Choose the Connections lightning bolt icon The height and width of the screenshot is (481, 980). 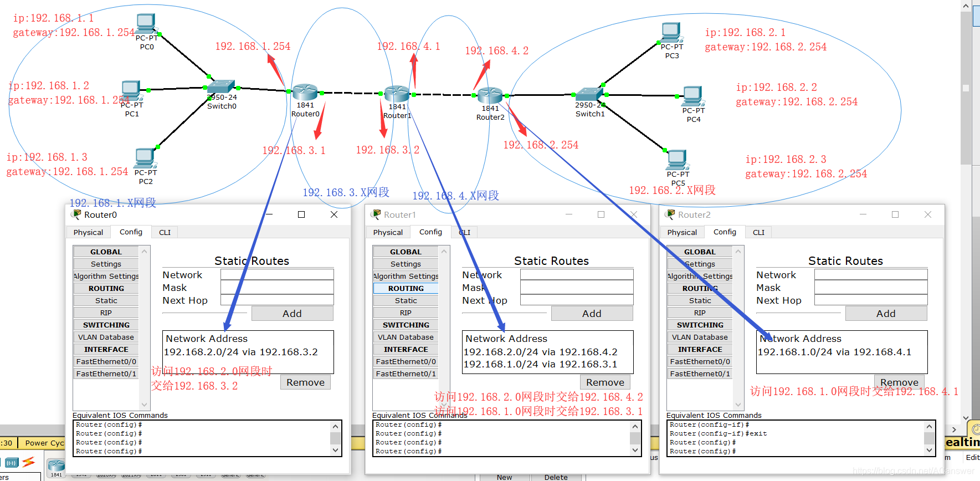pyautogui.click(x=29, y=462)
